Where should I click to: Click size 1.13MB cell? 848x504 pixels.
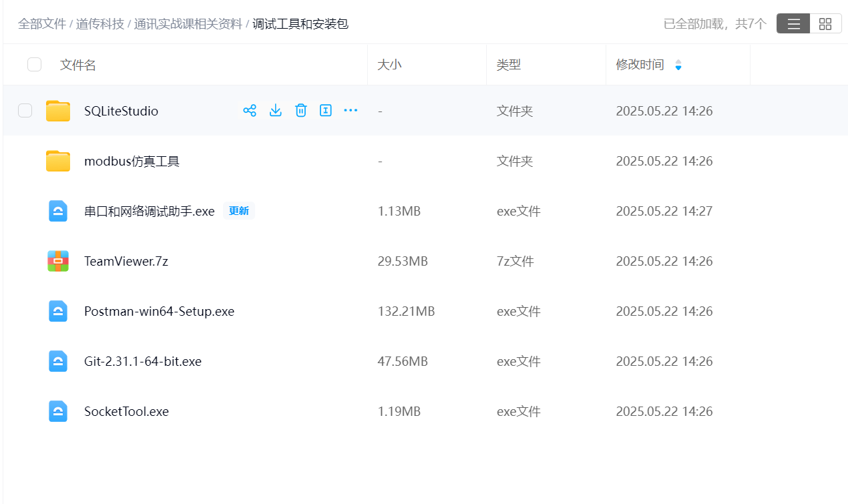399,211
